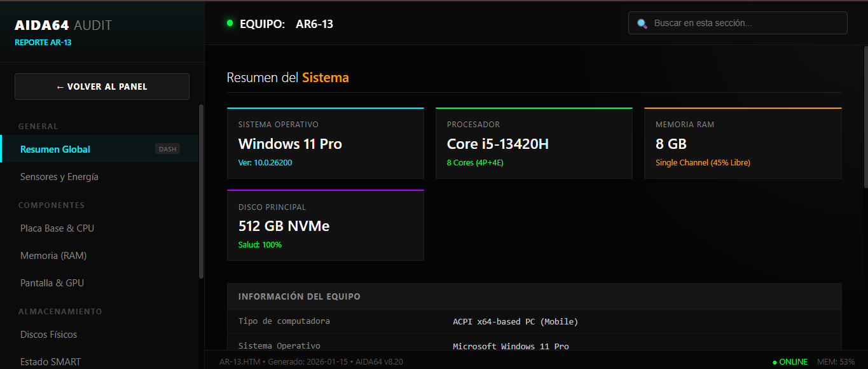
Task: Go to Placa Base & CPU
Action: click(x=57, y=228)
